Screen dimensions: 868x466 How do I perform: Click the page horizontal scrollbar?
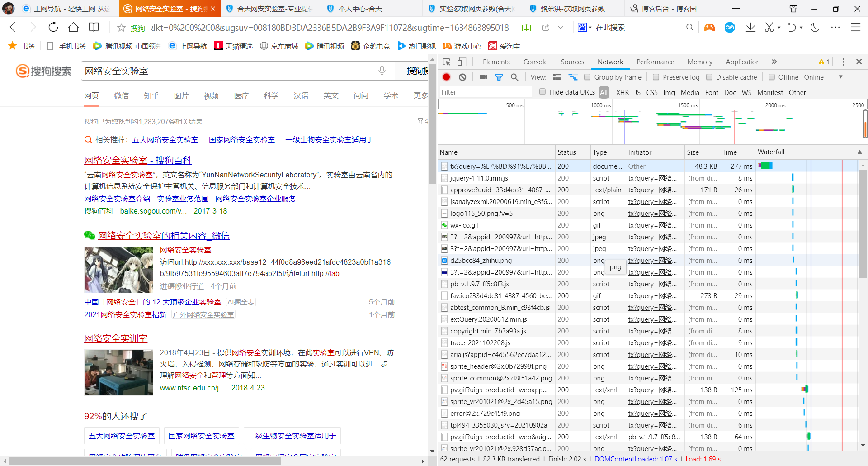coord(145,461)
